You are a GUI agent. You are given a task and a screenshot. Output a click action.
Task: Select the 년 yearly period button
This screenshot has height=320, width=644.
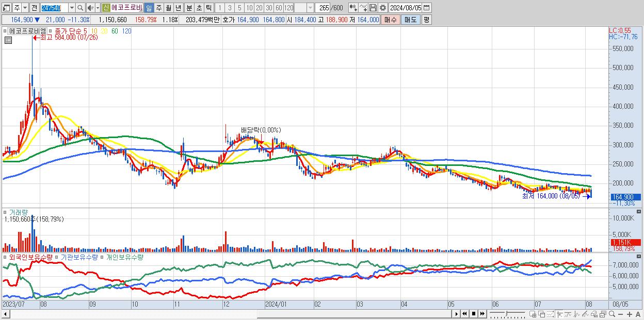point(178,8)
